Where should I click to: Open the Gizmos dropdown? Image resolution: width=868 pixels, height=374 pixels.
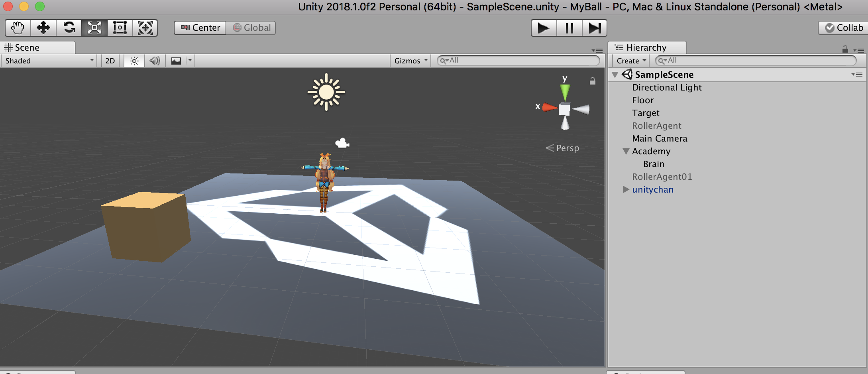[410, 61]
